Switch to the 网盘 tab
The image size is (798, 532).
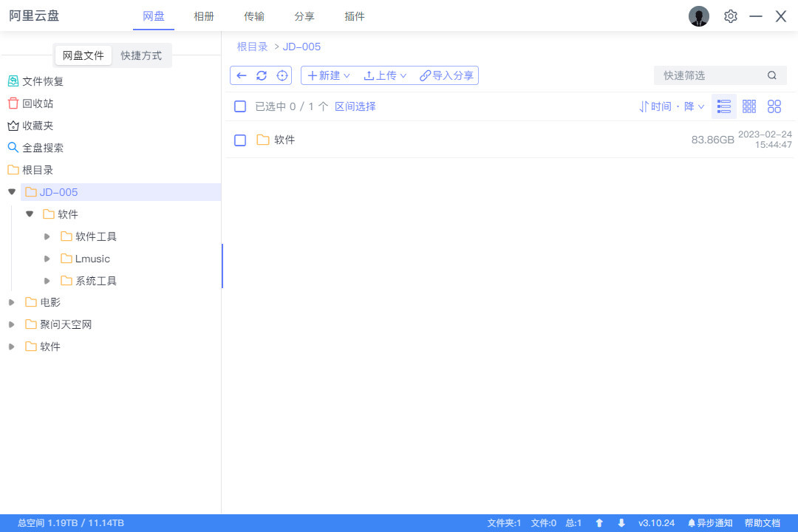tap(154, 16)
